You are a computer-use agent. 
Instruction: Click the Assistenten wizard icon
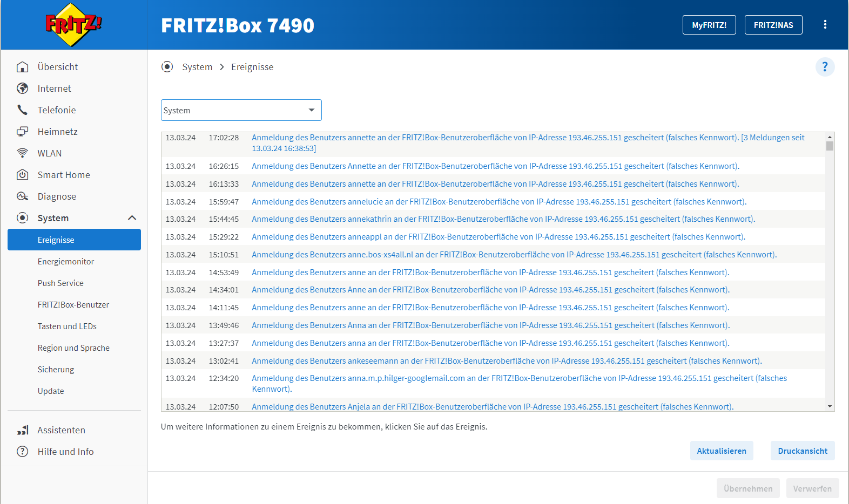pos(22,430)
